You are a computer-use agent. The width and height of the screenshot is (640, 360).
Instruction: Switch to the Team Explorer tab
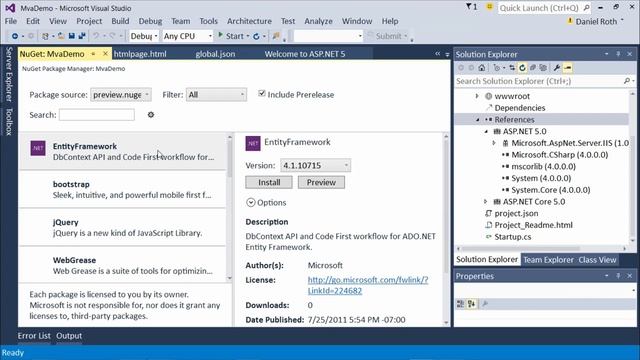(548, 260)
